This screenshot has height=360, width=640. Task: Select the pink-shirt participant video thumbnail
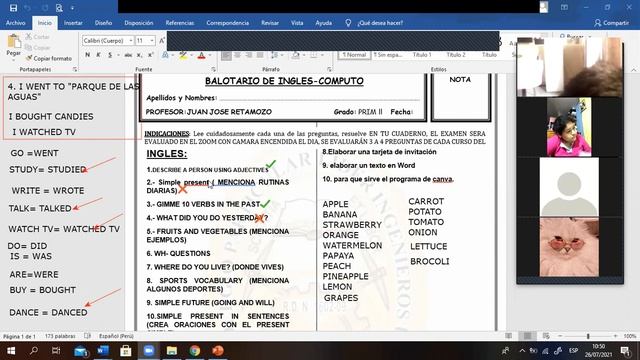pyautogui.click(x=569, y=127)
